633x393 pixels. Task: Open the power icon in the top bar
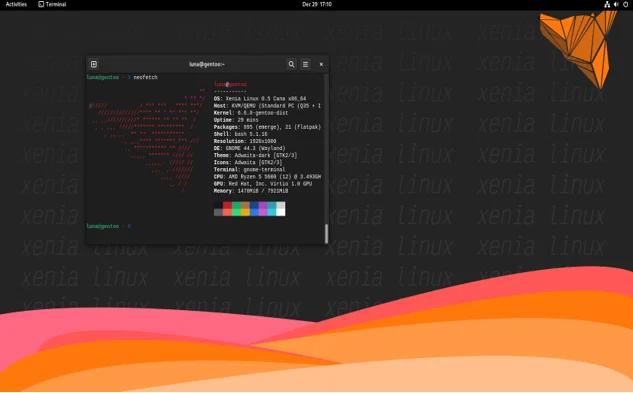(626, 4)
